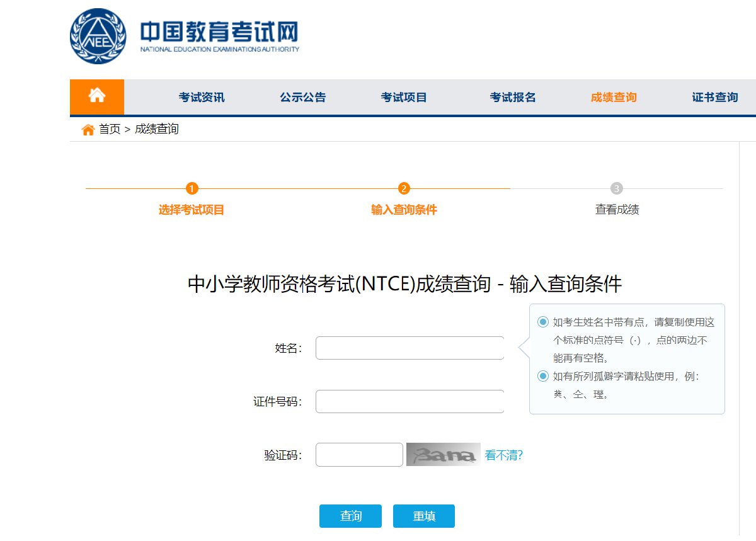This screenshot has height=541, width=756.
Task: Focus the 姓名 input field
Action: 409,348
